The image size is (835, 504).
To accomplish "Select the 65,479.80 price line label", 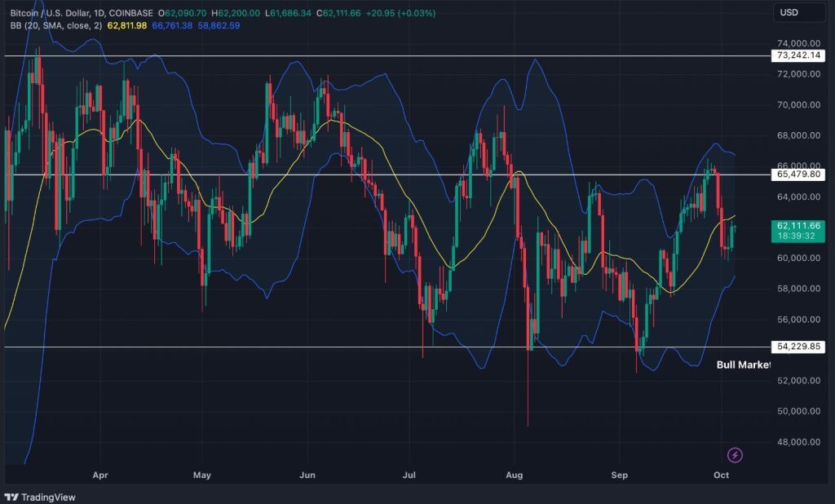I will click(x=797, y=175).
